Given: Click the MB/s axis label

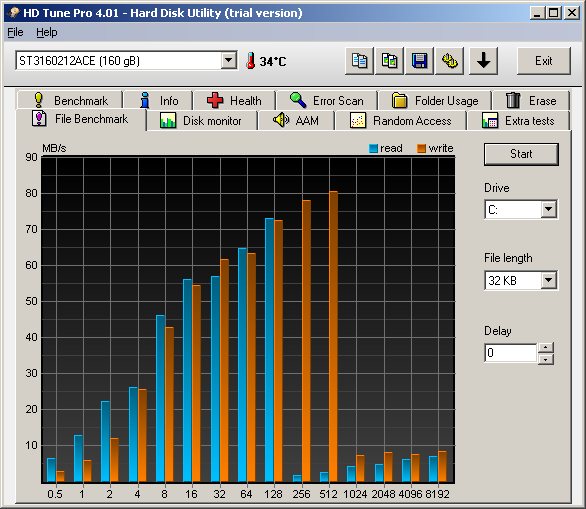Looking at the screenshot, I should [x=54, y=148].
